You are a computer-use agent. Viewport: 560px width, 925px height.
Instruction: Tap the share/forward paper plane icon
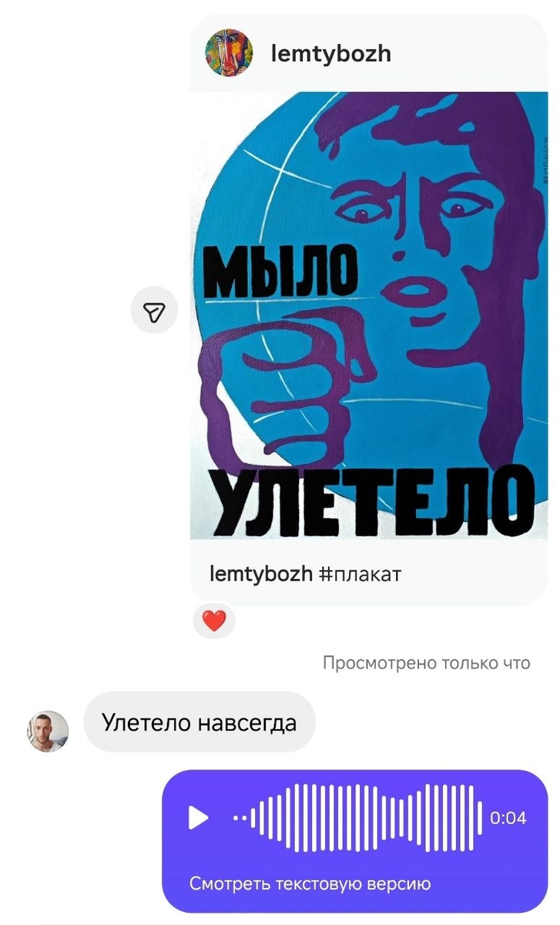(x=154, y=311)
